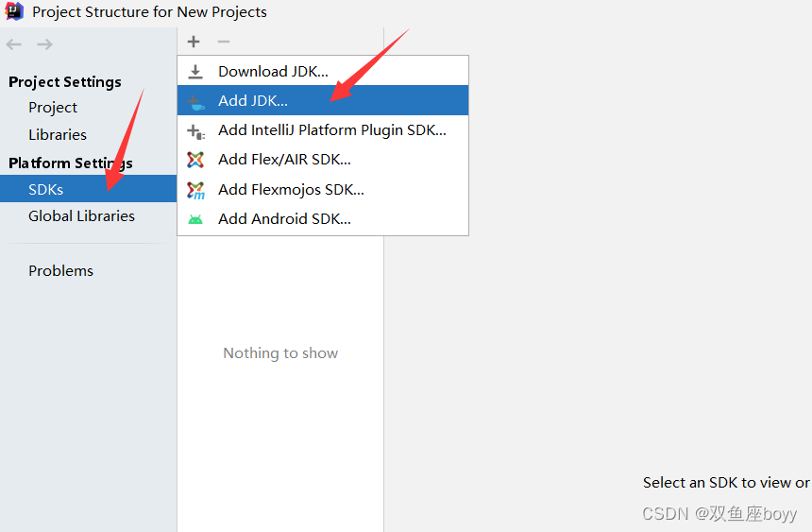Select Add JDK... menu entry
This screenshot has width=812, height=532.
click(323, 100)
